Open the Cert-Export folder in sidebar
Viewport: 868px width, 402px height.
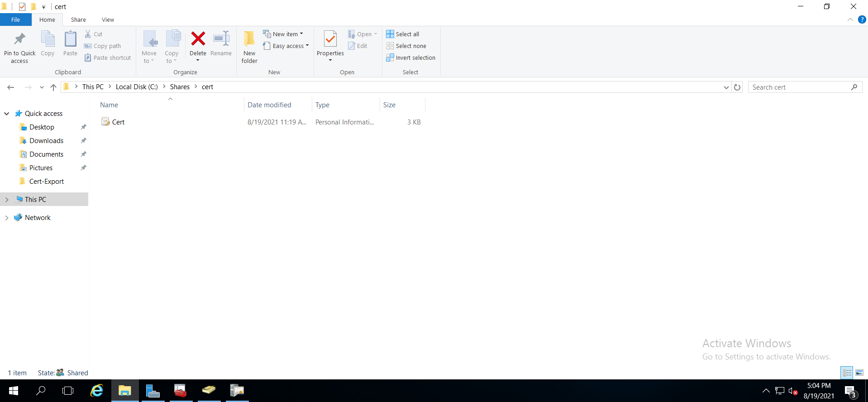click(x=46, y=182)
